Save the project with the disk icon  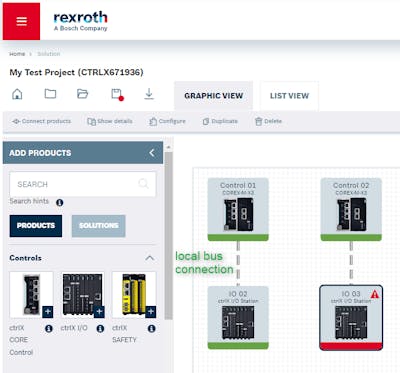click(x=117, y=94)
